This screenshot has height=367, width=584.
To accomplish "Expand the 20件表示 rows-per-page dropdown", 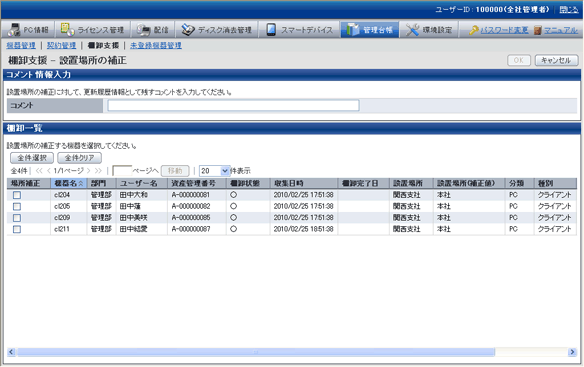I will pos(225,171).
